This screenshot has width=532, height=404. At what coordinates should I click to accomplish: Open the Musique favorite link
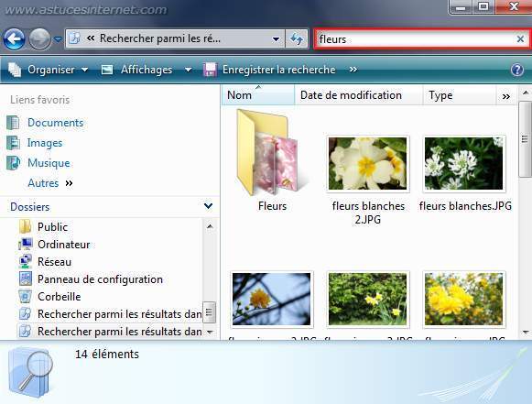(x=49, y=163)
